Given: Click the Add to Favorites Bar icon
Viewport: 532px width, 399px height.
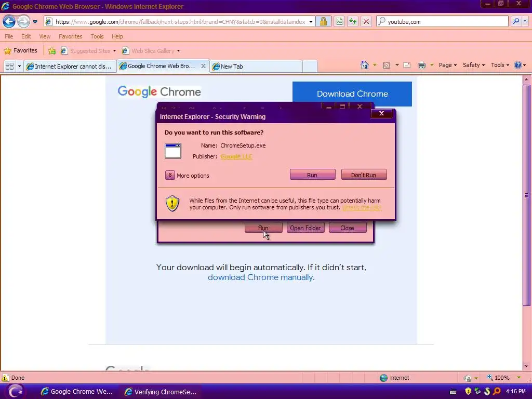Looking at the screenshot, I should 52,51.
